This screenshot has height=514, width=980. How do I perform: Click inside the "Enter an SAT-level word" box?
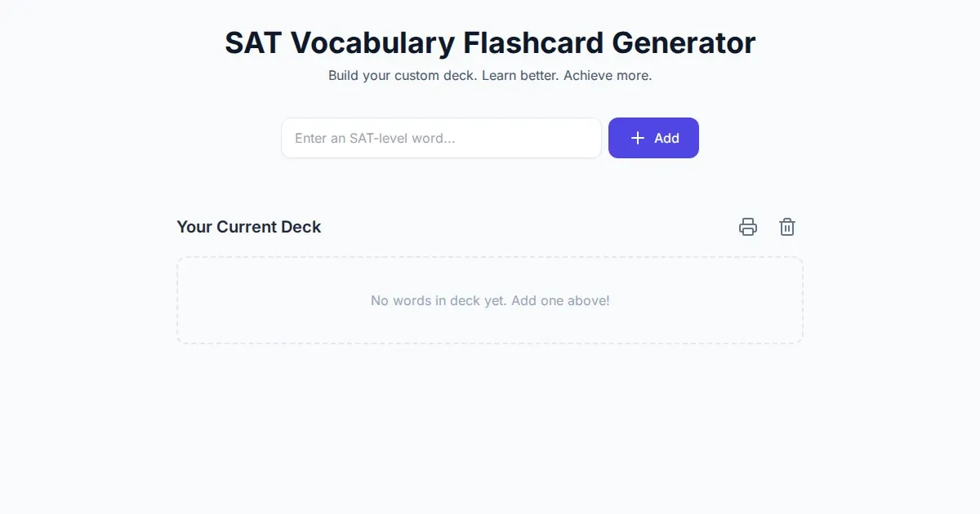441,138
